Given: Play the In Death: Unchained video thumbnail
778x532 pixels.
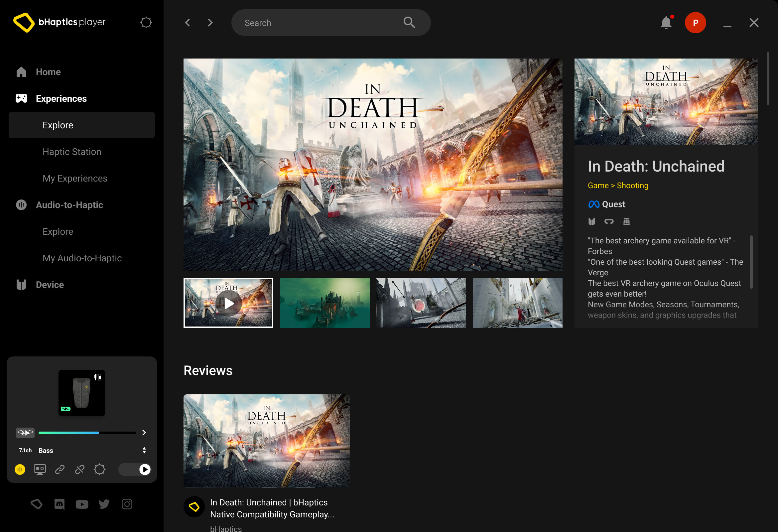Looking at the screenshot, I should 228,303.
